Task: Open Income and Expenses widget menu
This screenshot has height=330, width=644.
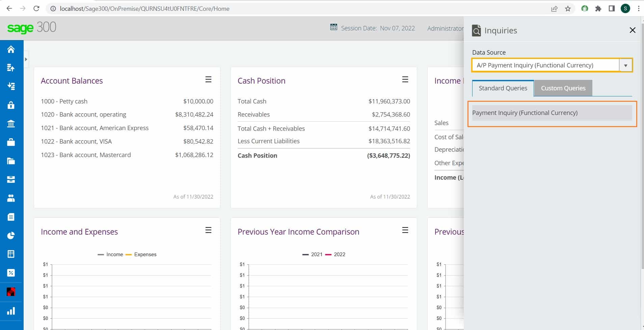Action: [x=208, y=230]
